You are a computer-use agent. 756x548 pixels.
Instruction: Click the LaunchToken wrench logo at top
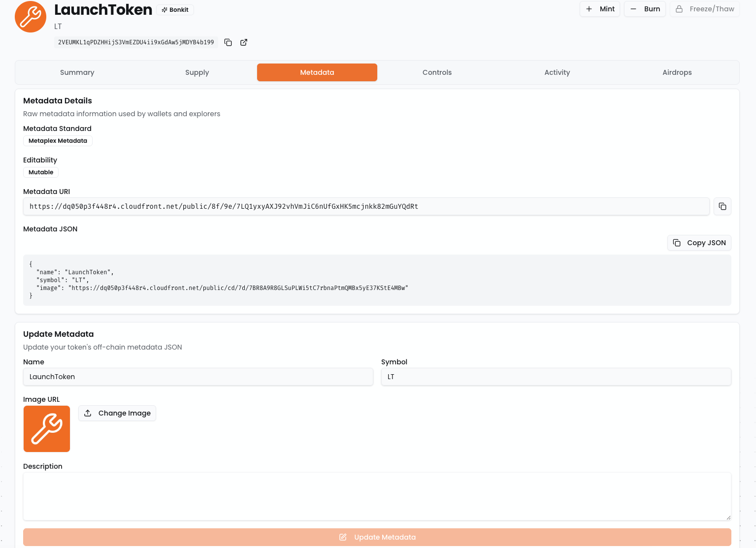[31, 17]
